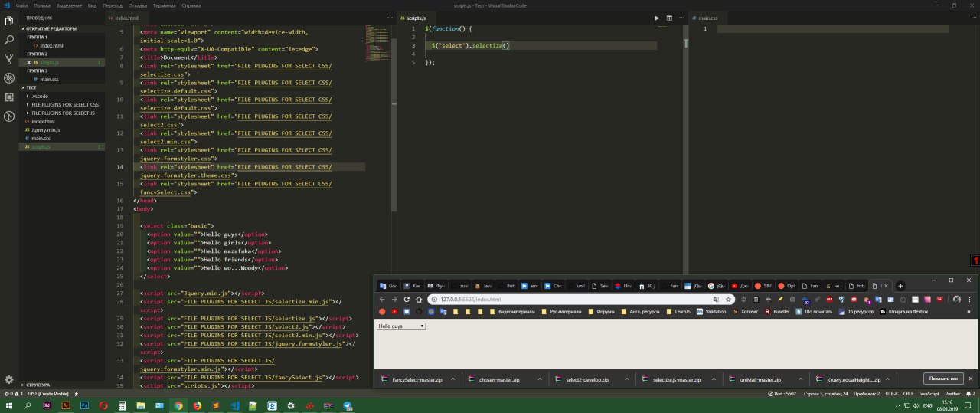
Task: Open the Терминал menu
Action: point(164,5)
